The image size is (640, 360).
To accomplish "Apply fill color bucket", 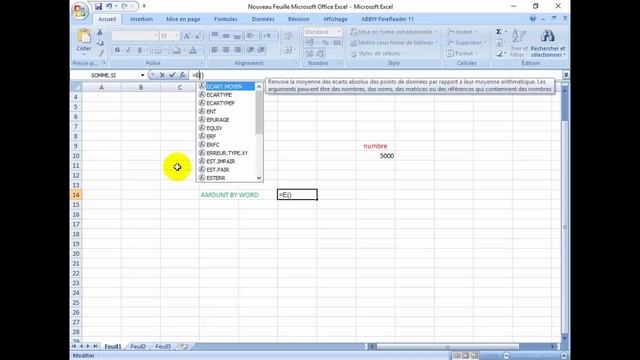I will [177, 50].
